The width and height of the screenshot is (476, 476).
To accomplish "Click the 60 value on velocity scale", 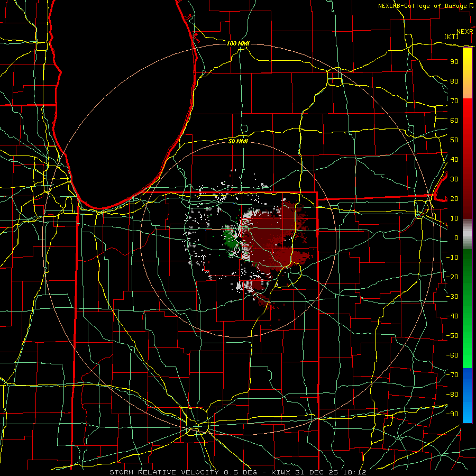I will pos(454,120).
